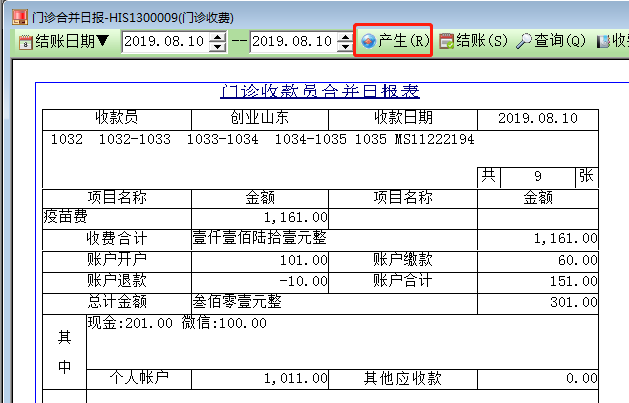Click the globe icon of 产生(R)
The height and width of the screenshot is (403, 629).
[x=368, y=41]
